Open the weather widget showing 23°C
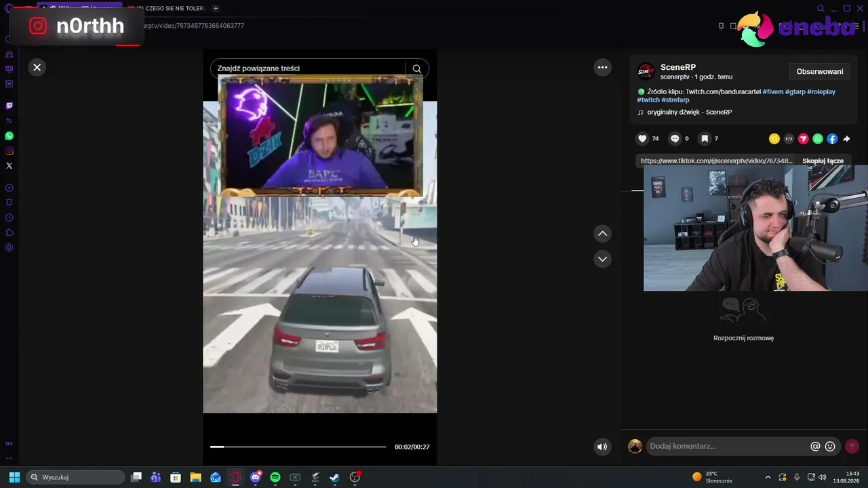Screen dimensions: 868x488 coord(712,477)
